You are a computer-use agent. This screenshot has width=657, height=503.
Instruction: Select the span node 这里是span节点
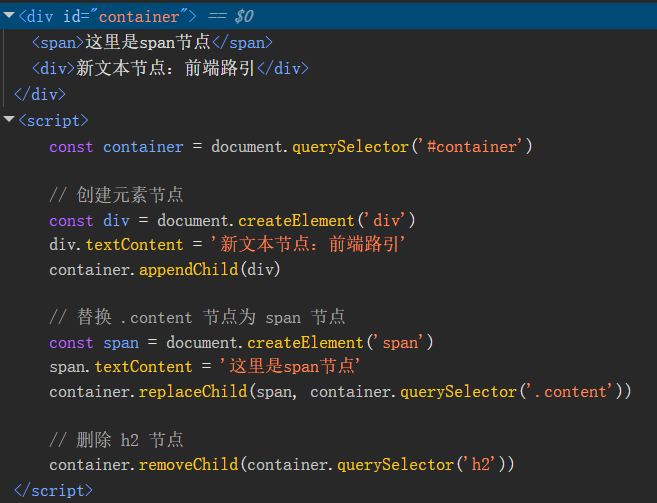pos(152,42)
